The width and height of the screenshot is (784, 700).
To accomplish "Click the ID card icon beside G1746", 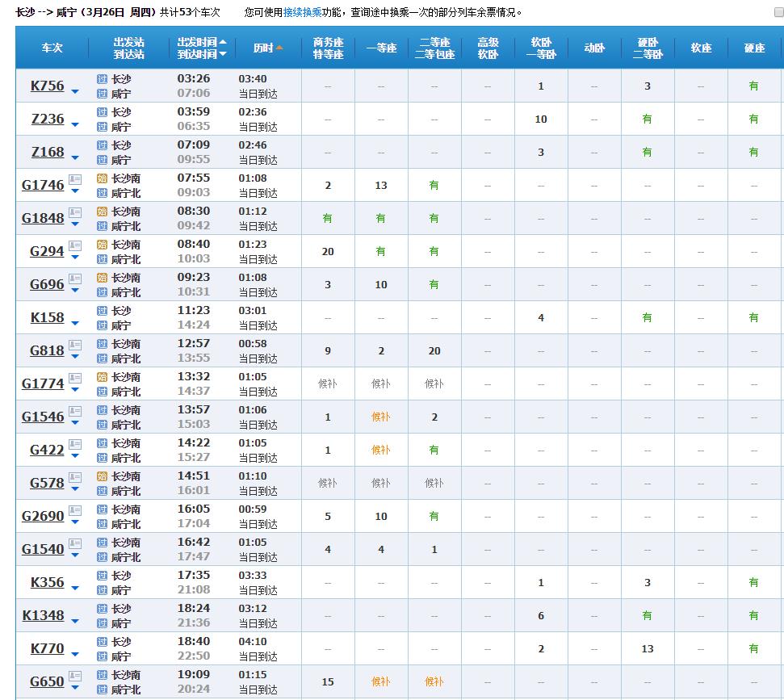I will tap(75, 178).
